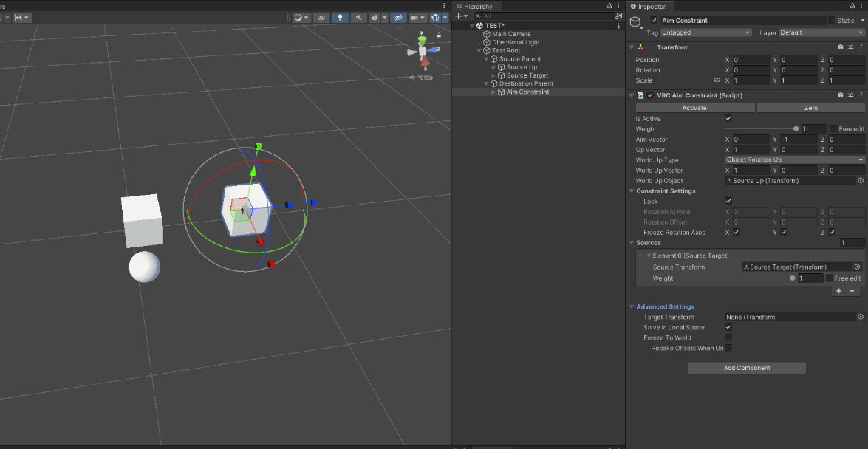The image size is (868, 449).
Task: Expand Aim Constraint in Hierarchy
Action: coord(493,92)
